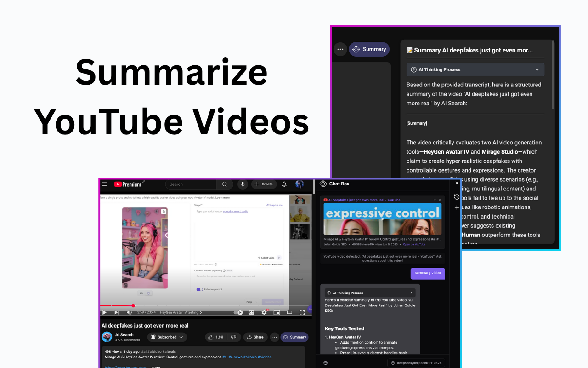Expand AI Thinking Process in the Chat Box
This screenshot has height=368, width=588.
pos(370,293)
